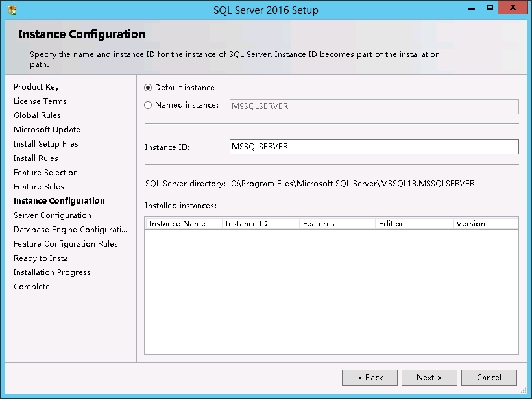Viewport: 532px width, 399px height.
Task: Cancel the SQL Server setup
Action: pyautogui.click(x=489, y=378)
